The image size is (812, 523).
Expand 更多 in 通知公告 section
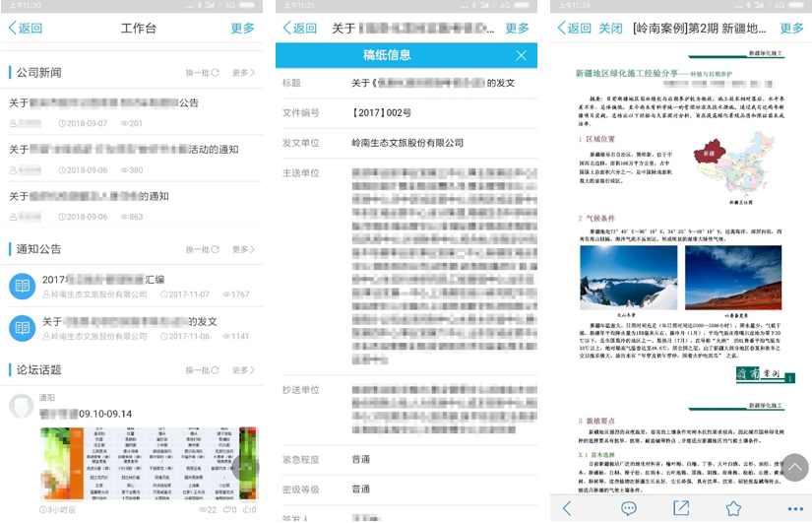click(x=243, y=249)
